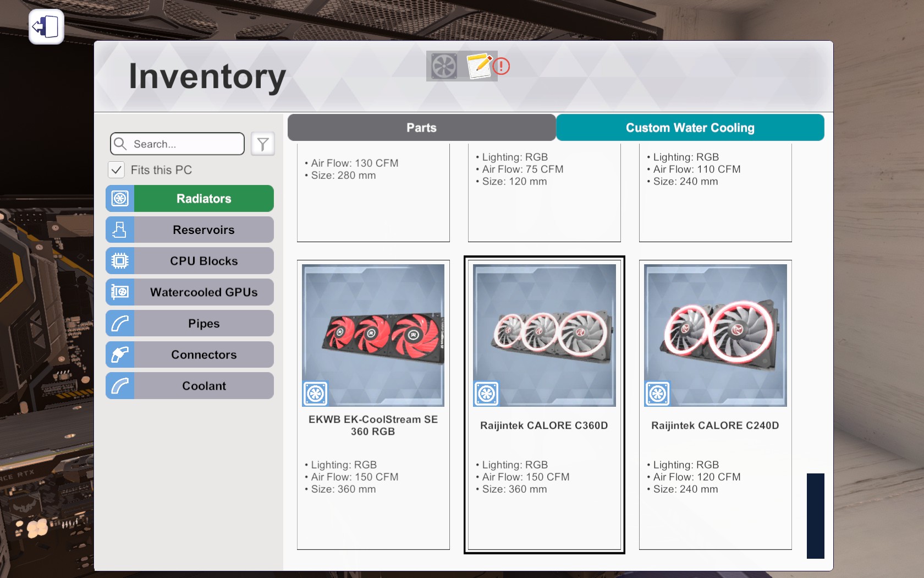Click the CPU Blocks chip icon
The image size is (924, 578).
coord(120,261)
